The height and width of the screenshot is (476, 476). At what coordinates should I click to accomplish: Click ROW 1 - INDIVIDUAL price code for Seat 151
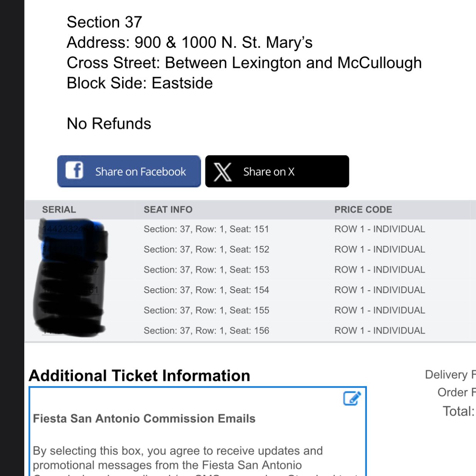(x=380, y=229)
